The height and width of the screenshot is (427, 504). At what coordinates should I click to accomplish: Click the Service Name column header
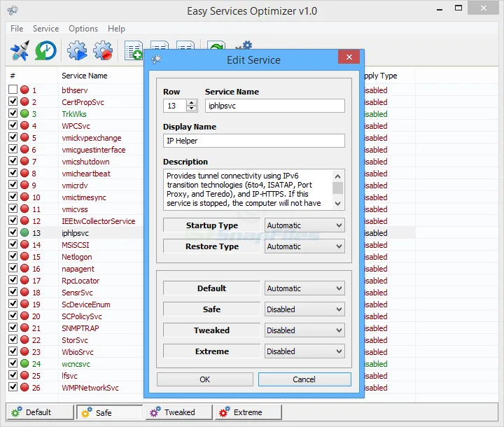click(x=85, y=76)
